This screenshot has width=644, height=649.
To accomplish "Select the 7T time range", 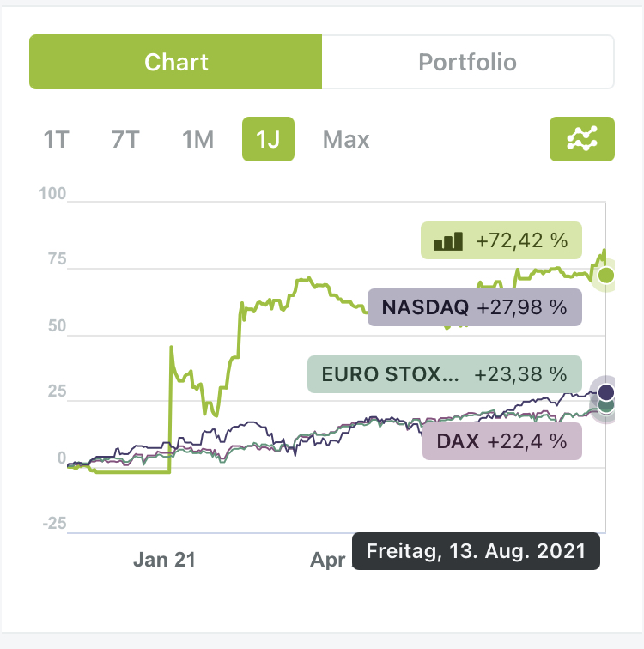I will 125,139.
